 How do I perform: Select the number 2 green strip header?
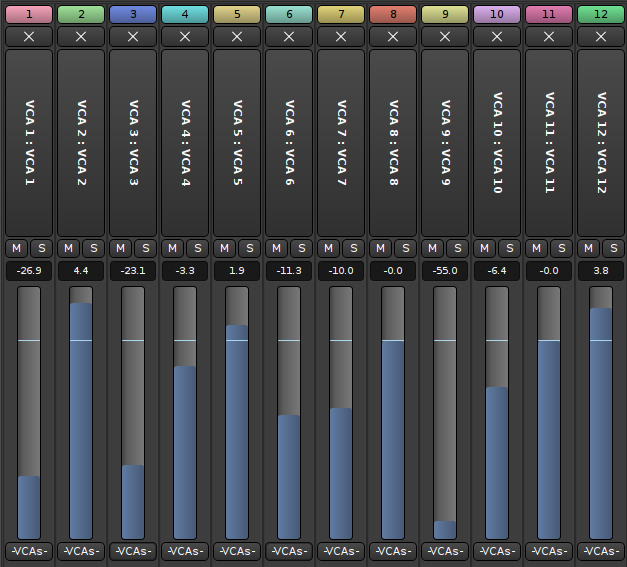coord(81,14)
